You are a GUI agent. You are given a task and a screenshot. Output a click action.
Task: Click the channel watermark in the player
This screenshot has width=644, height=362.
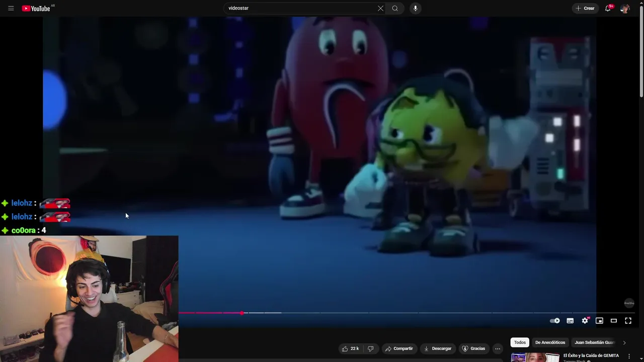point(629,303)
